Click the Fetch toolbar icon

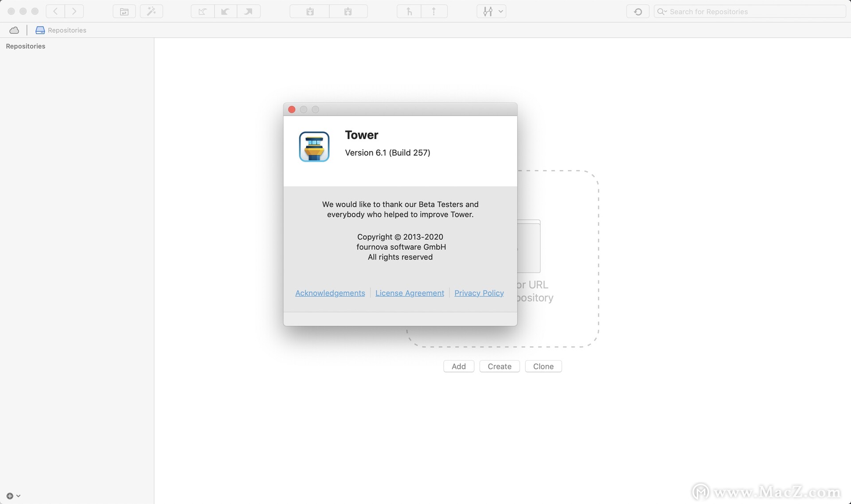pyautogui.click(x=203, y=12)
